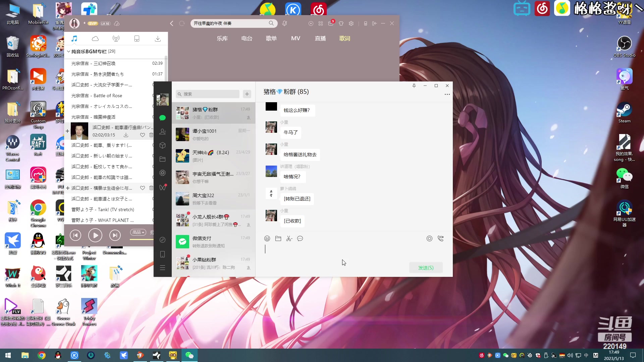644x362 pixels.
Task: Focus the WeChat search field
Action: pos(208,94)
